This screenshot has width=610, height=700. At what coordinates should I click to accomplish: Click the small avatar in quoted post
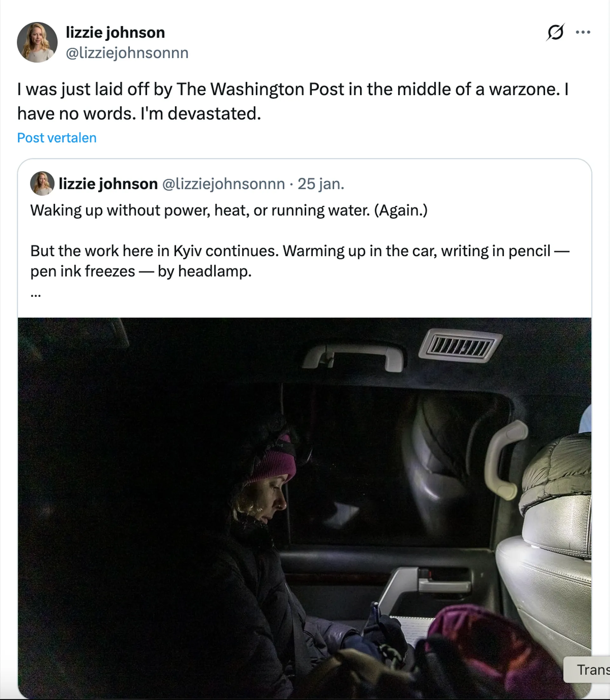click(x=42, y=183)
